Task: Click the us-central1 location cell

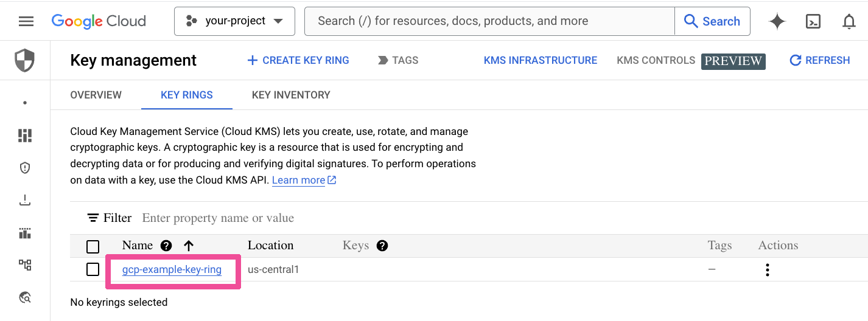Action: [x=273, y=269]
